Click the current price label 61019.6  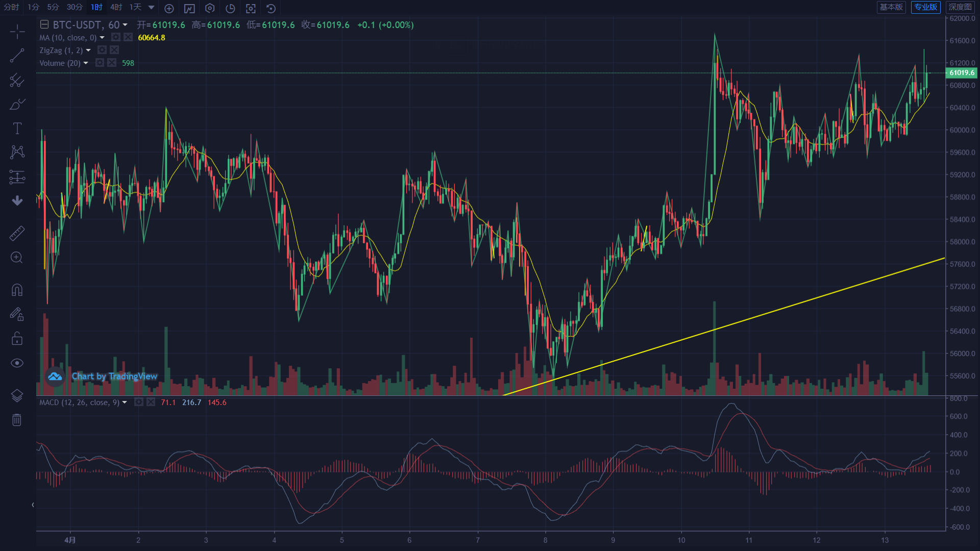coord(962,73)
